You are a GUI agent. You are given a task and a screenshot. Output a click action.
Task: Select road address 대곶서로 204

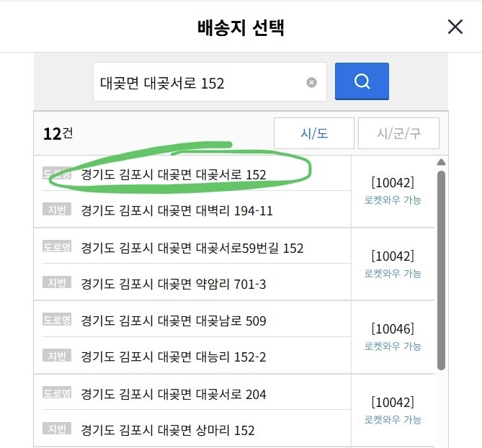click(174, 395)
